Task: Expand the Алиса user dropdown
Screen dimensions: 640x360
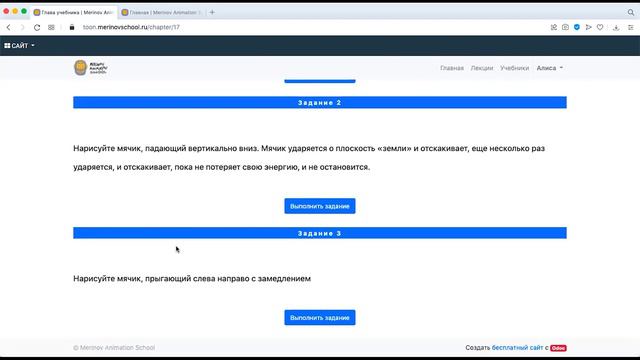Action: pyautogui.click(x=550, y=68)
